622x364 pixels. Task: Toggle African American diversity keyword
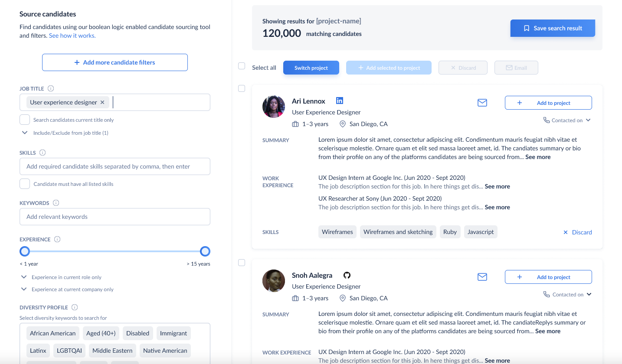(53, 333)
